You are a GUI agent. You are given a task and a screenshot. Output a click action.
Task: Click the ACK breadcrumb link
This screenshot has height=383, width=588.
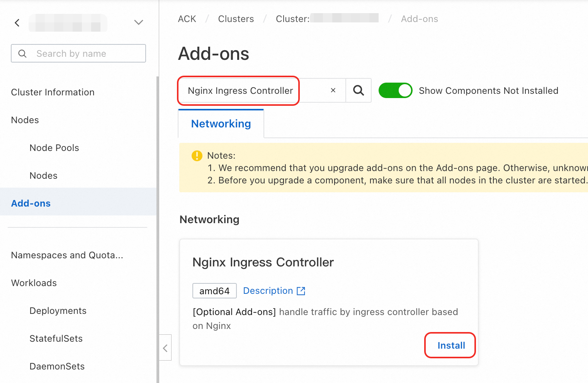pyautogui.click(x=187, y=19)
